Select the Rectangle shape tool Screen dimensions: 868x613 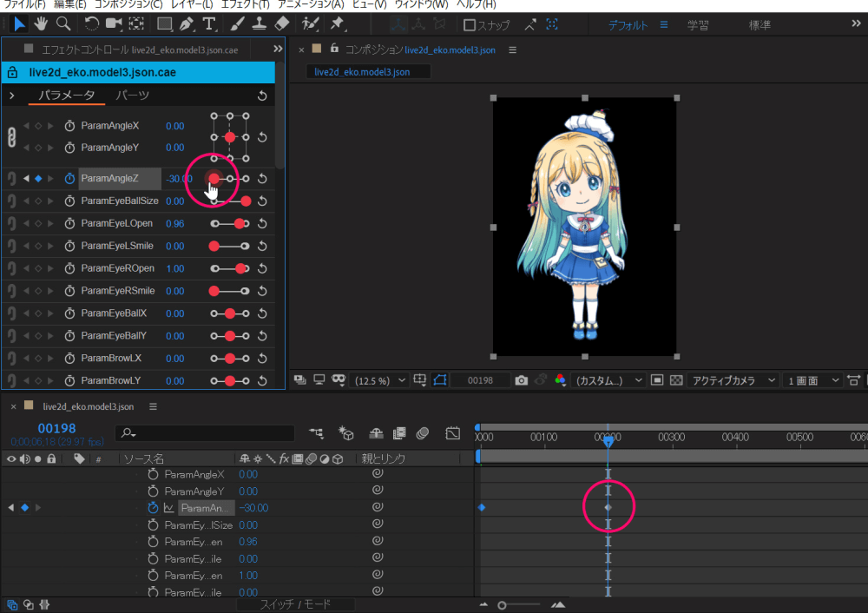click(x=164, y=23)
